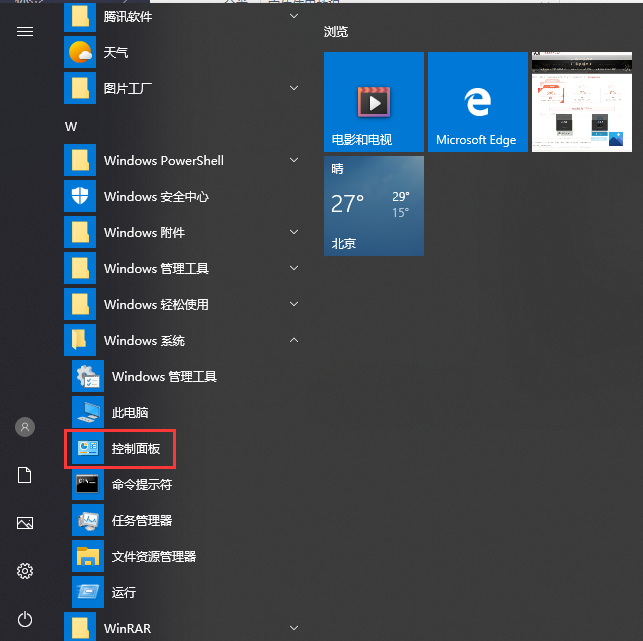Image resolution: width=643 pixels, height=641 pixels.
Task: Collapse Windows 系统 folder chevron
Action: coord(294,340)
